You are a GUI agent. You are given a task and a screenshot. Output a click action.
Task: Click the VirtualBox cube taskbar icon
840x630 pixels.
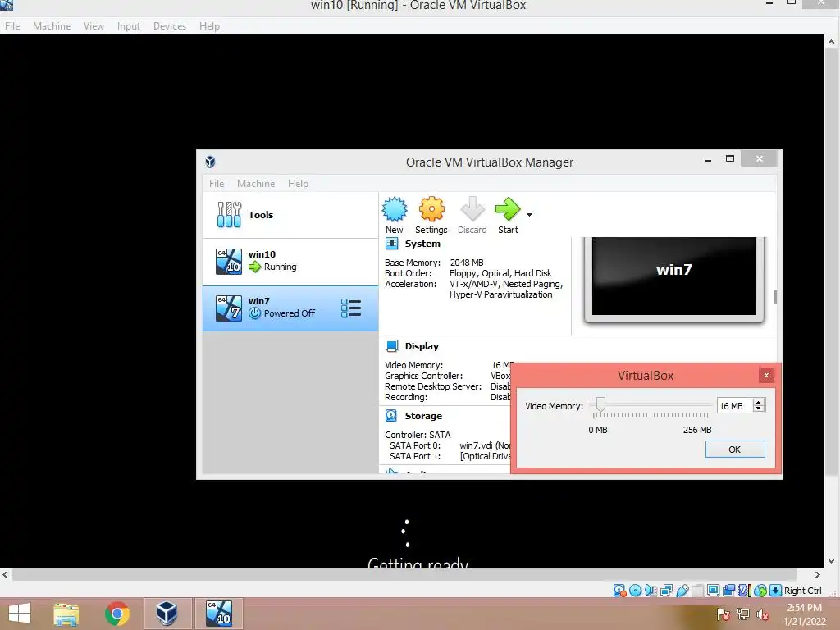pos(167,614)
